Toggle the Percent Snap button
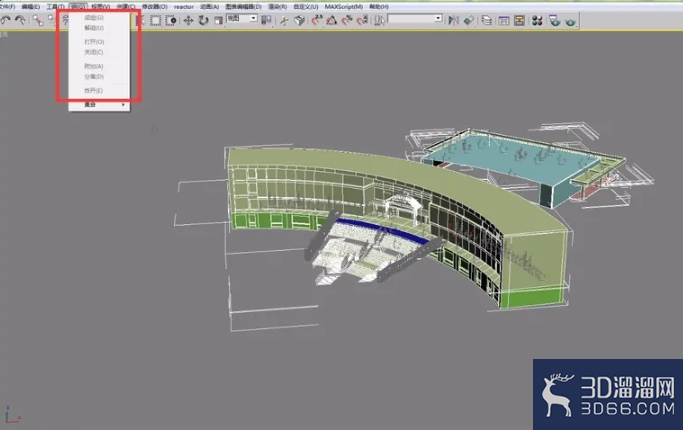 [x=347, y=20]
